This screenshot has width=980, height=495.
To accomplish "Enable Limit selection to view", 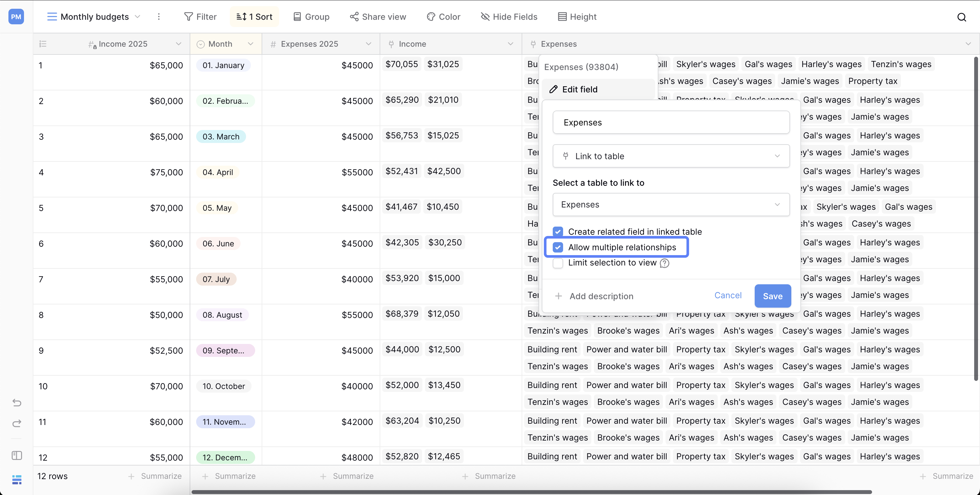I will click(558, 263).
